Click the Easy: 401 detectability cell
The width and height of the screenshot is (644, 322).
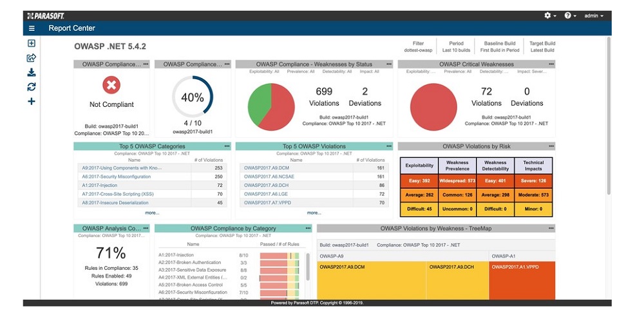(495, 181)
